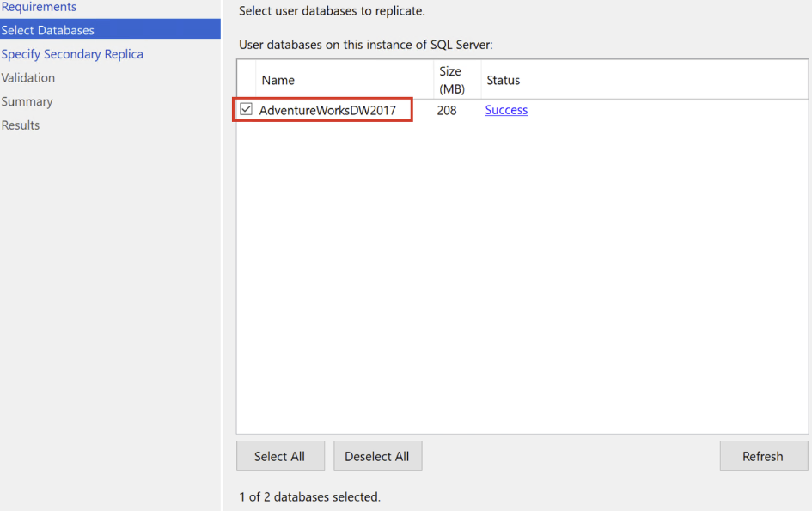
Task: Refresh the database list
Action: pyautogui.click(x=763, y=455)
